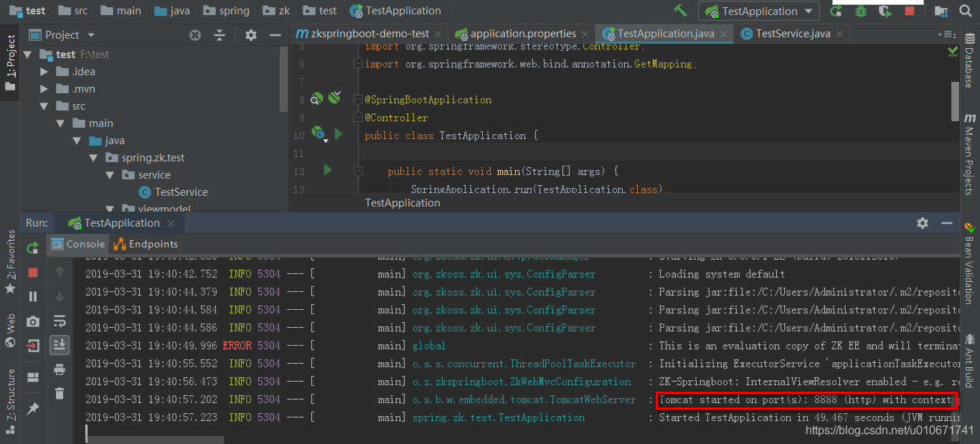Close the application.properties tab
Image resolution: width=980 pixels, height=444 pixels.
click(x=586, y=34)
